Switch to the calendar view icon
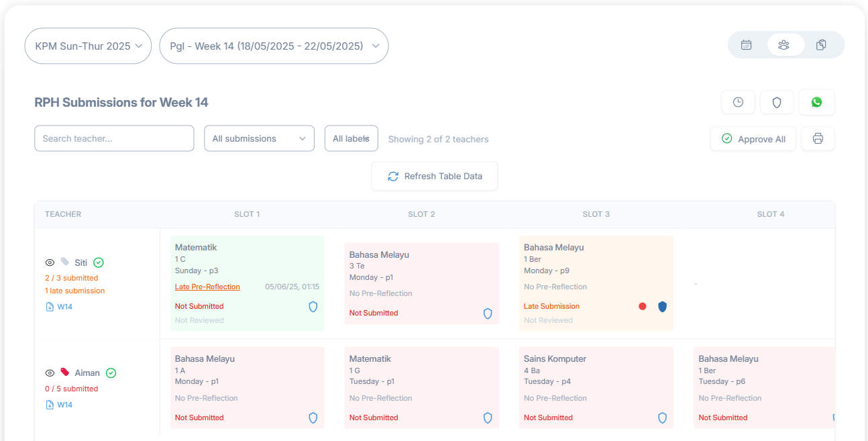Image resolution: width=868 pixels, height=441 pixels. pyautogui.click(x=746, y=44)
